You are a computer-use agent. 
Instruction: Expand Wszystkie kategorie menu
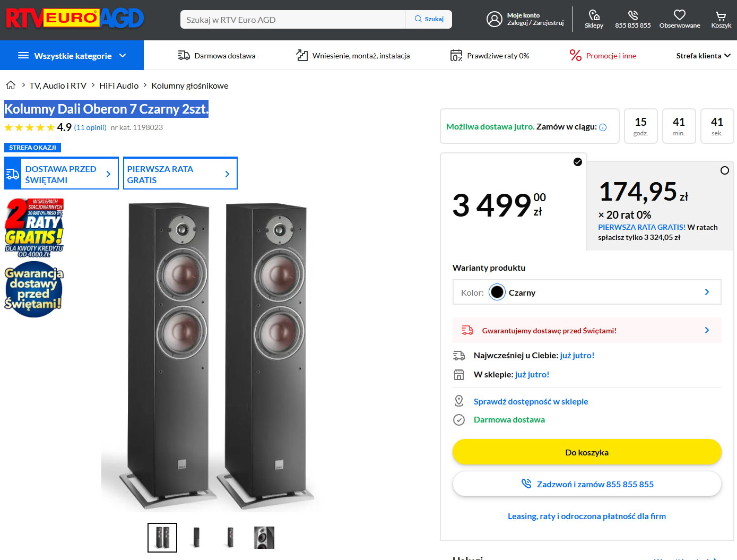[x=72, y=56]
